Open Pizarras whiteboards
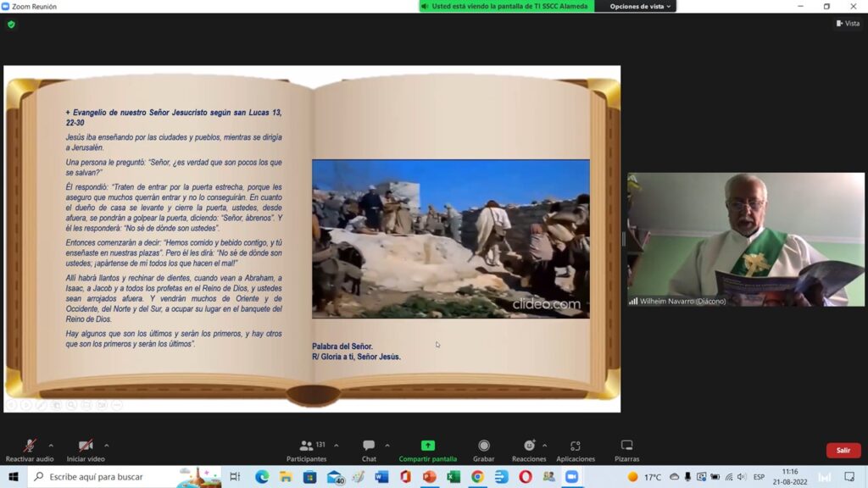The width and height of the screenshot is (868, 488). click(x=626, y=451)
